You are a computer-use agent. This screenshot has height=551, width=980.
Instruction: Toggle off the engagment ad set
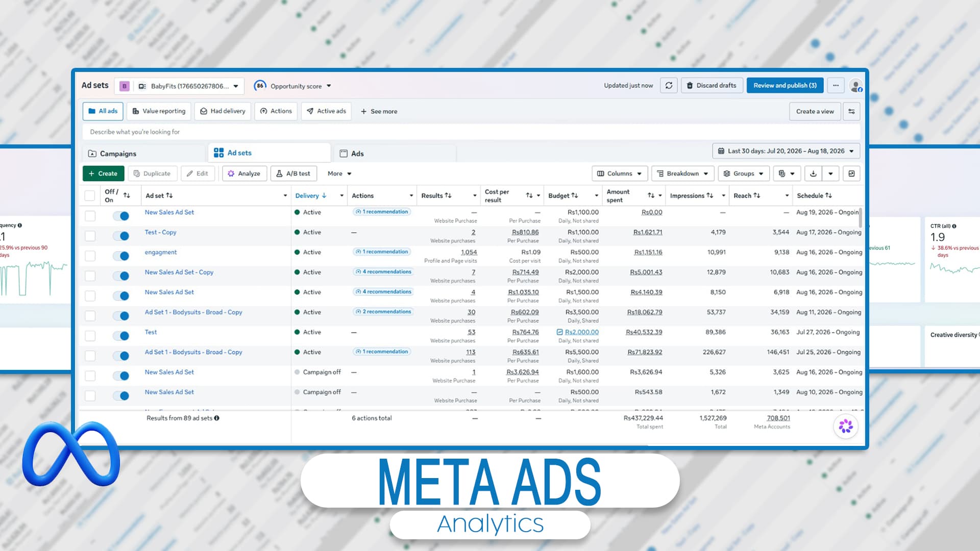(x=121, y=256)
